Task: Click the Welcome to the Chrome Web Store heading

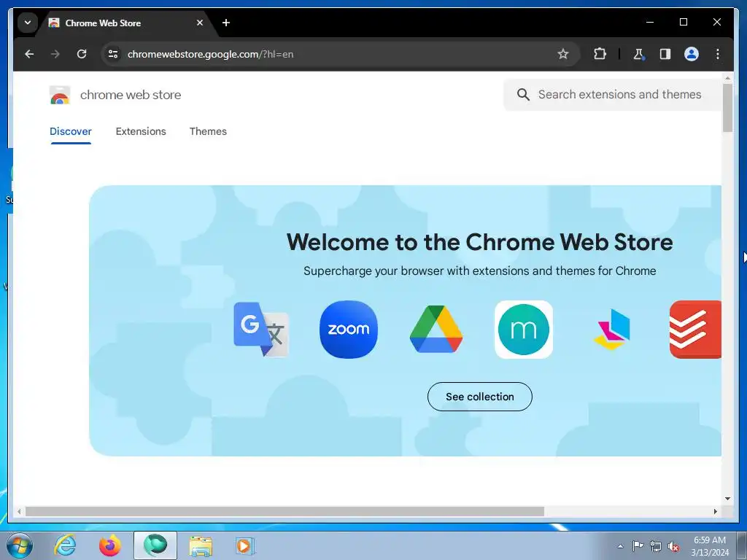Action: (x=480, y=242)
